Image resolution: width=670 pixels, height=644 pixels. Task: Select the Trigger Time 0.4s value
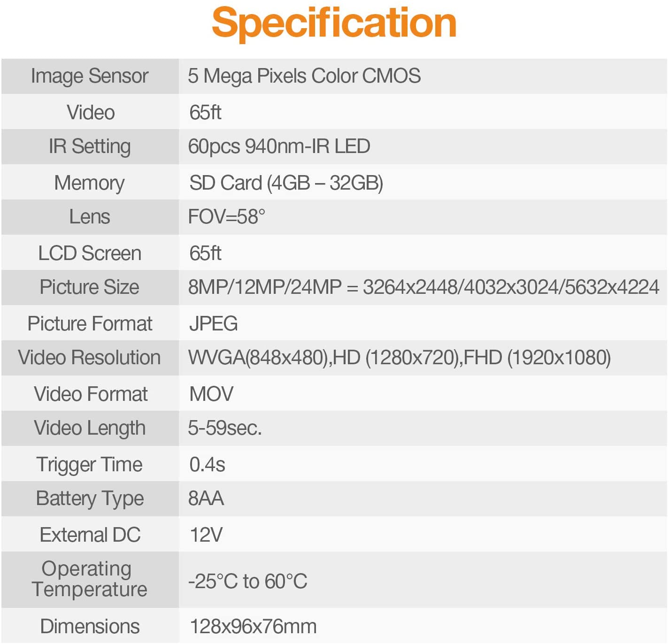tap(207, 464)
